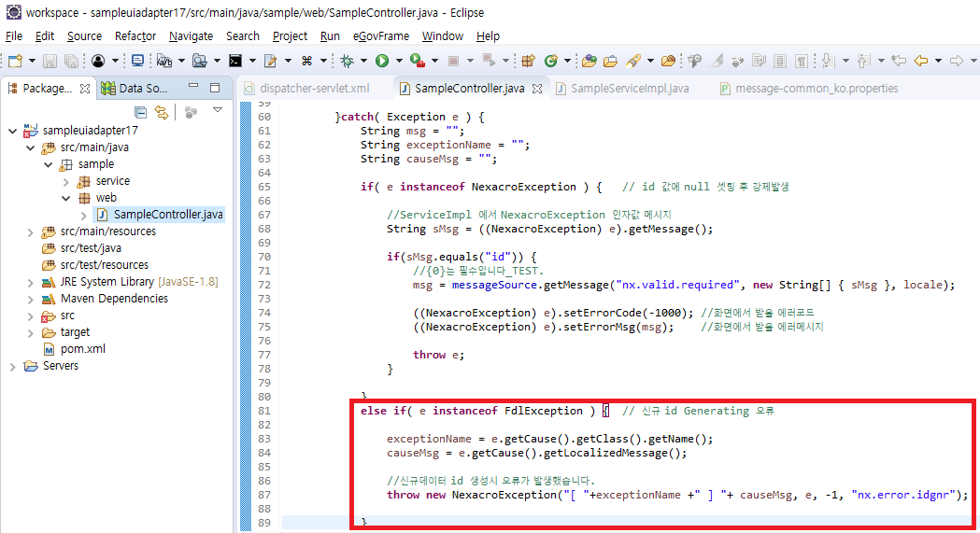Expand the Maven Dependencies node
The image size is (980, 533).
click(x=31, y=299)
